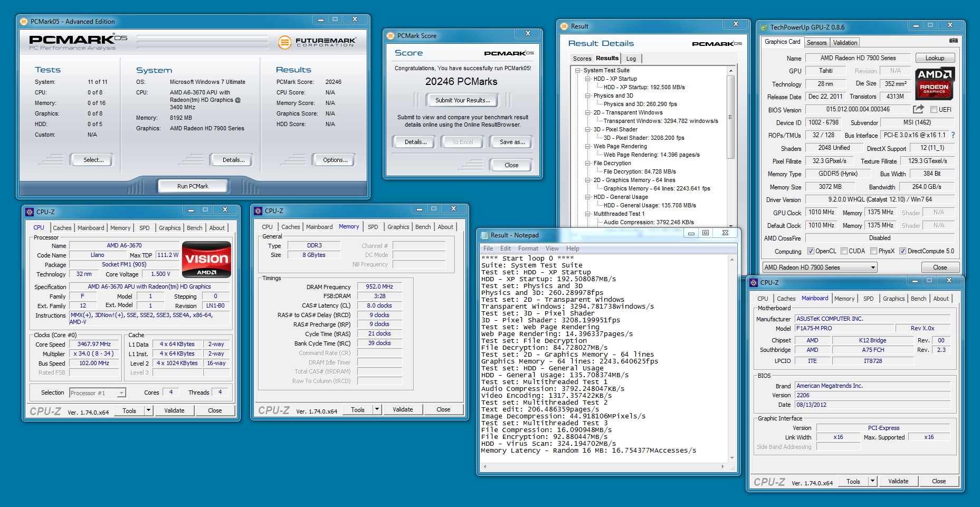Collapse the System Test Suite tree node
The height and width of the screenshot is (507, 980).
tap(578, 70)
